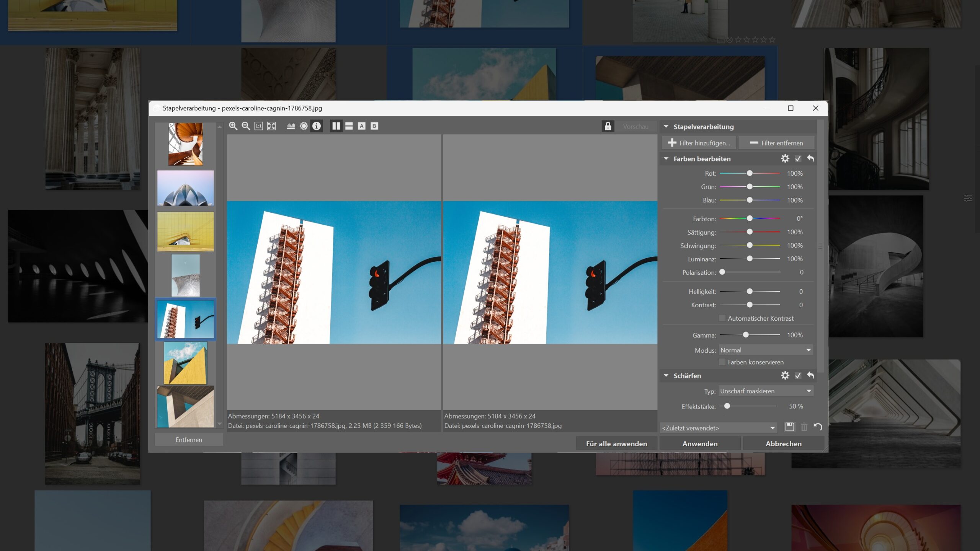Click the Filter hinzufügen menu item
980x551 pixels.
(x=699, y=142)
